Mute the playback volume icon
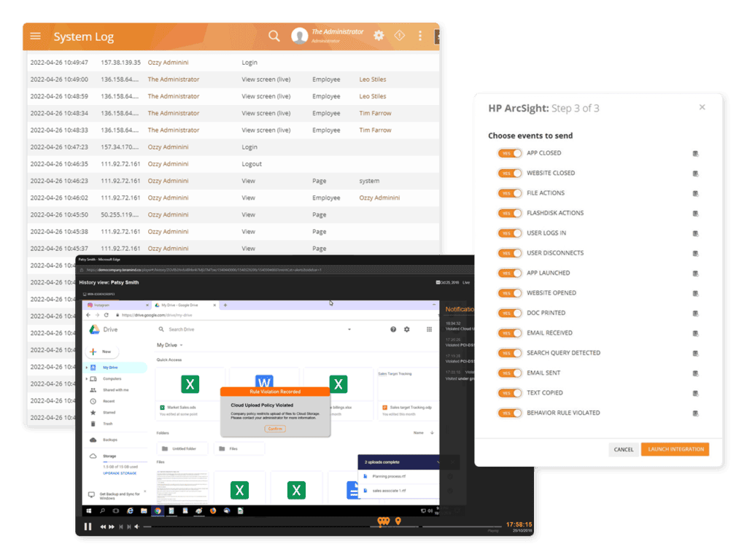747x560 pixels. click(136, 526)
